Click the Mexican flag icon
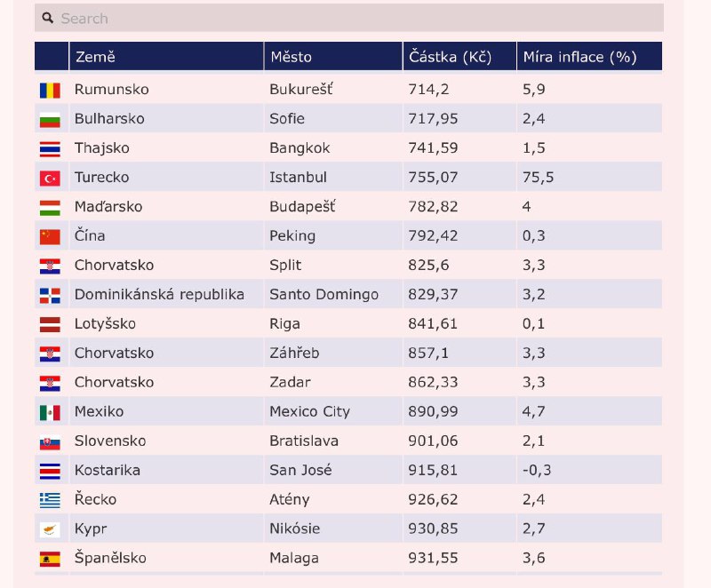Screen dimensions: 711x588 [x=50, y=412]
